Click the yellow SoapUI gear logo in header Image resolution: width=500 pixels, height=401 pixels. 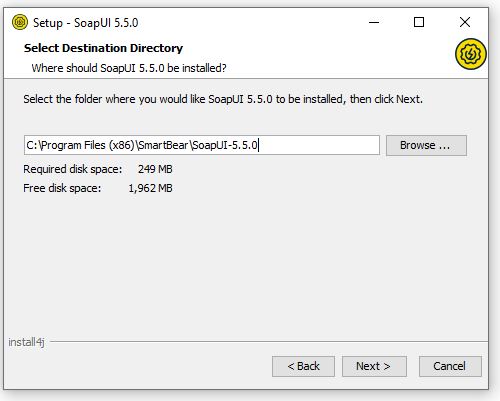tap(471, 54)
